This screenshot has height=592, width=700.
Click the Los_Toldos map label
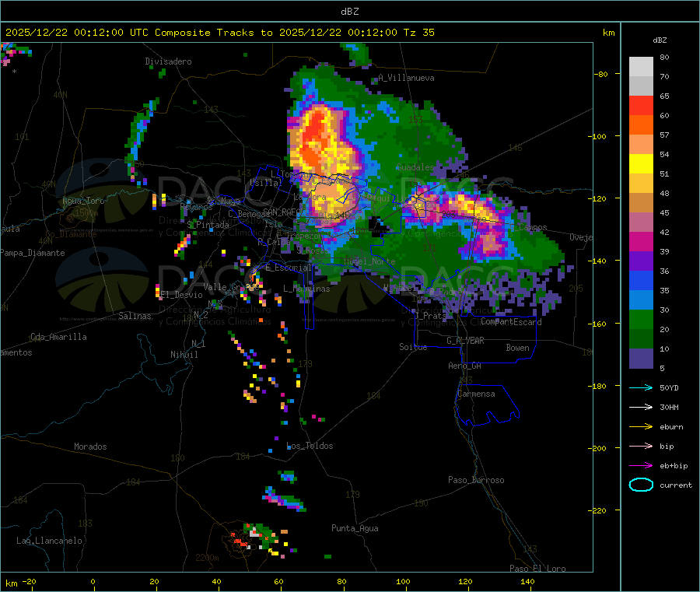point(310,446)
